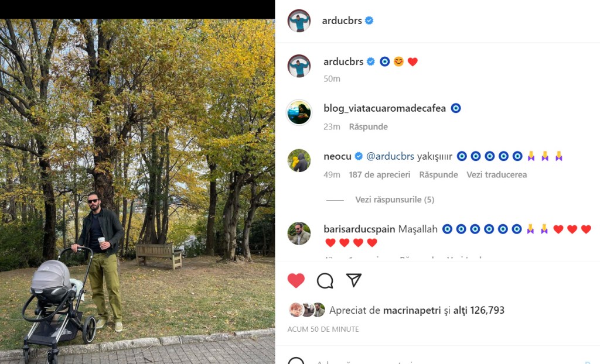Screen dimensions: 600x364
Task: Open macrinapetri from the liked-by line
Action: (x=412, y=310)
